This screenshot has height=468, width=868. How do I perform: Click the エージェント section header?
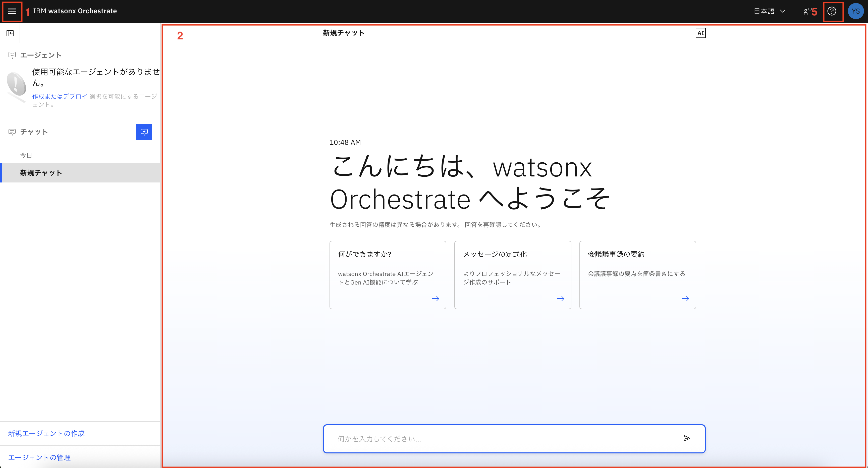(40, 55)
